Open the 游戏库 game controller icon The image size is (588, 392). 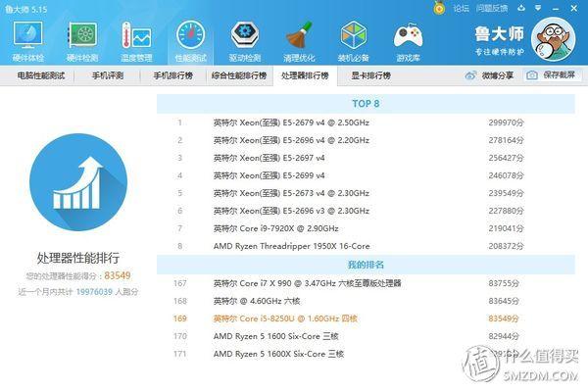[x=408, y=41]
